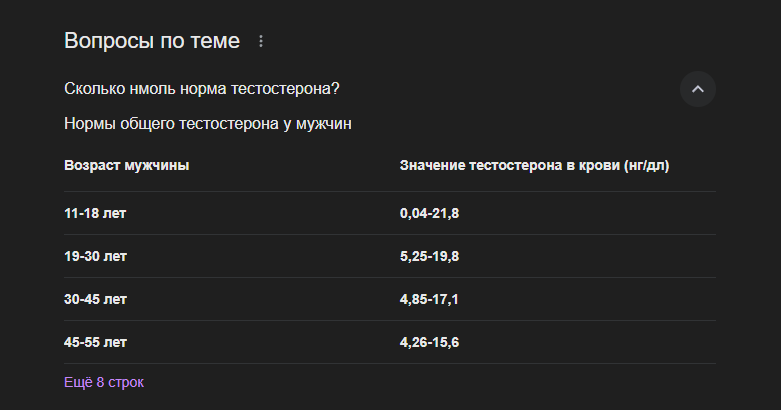
Task: Select the value 5,25-19,8
Action: [x=429, y=256]
